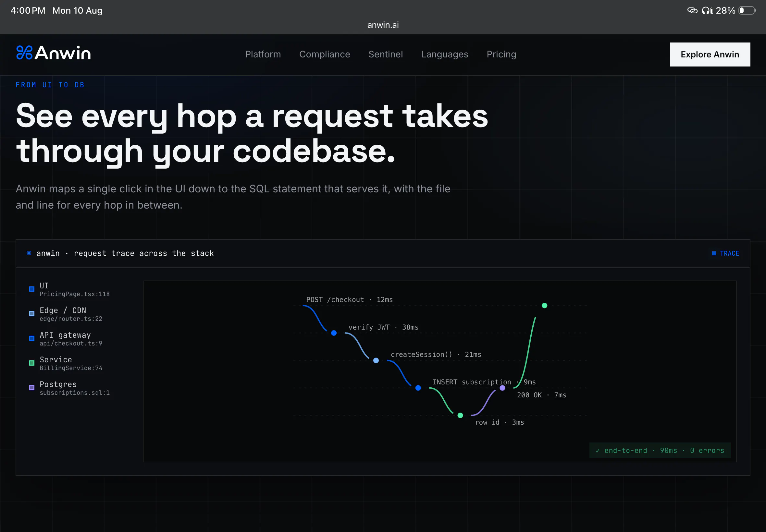The width and height of the screenshot is (766, 532).
Task: Select api/checkout.ts:9 file reference
Action: tap(71, 343)
